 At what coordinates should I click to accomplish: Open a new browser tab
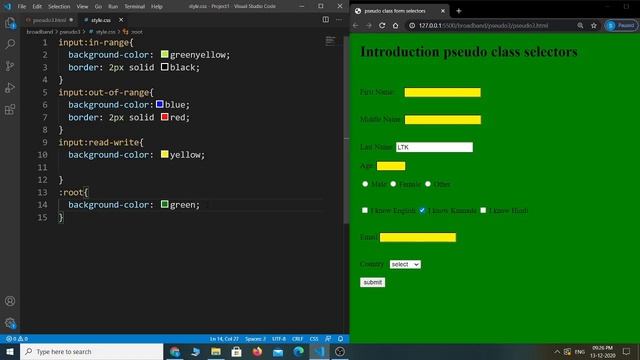coord(459,11)
